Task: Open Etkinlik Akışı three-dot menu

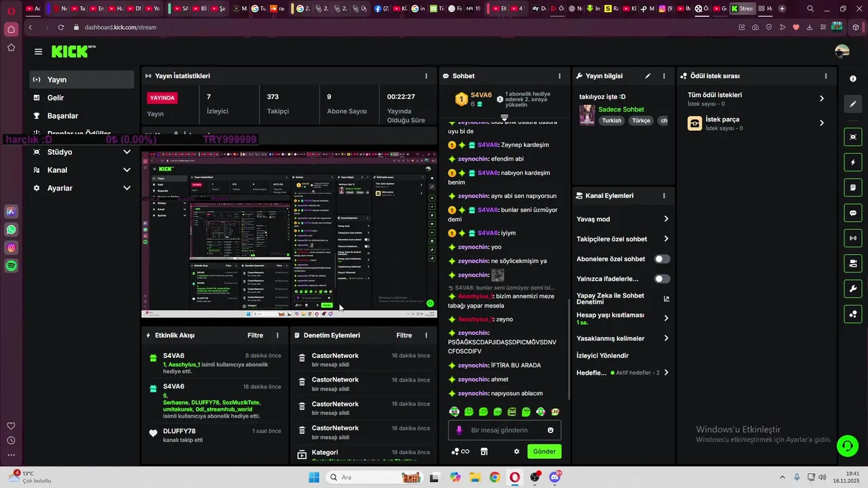Action: click(277, 335)
